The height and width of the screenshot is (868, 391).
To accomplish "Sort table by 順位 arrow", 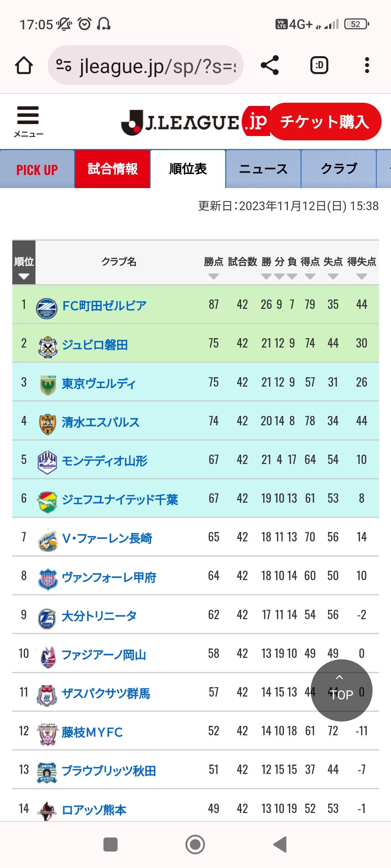I will coord(24,276).
